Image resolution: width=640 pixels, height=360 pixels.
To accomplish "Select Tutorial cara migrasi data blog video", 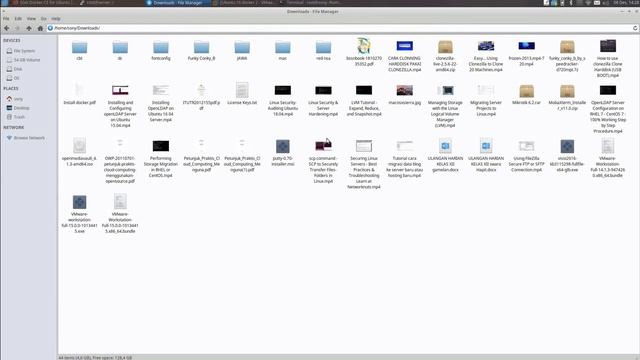I will coord(404,158).
